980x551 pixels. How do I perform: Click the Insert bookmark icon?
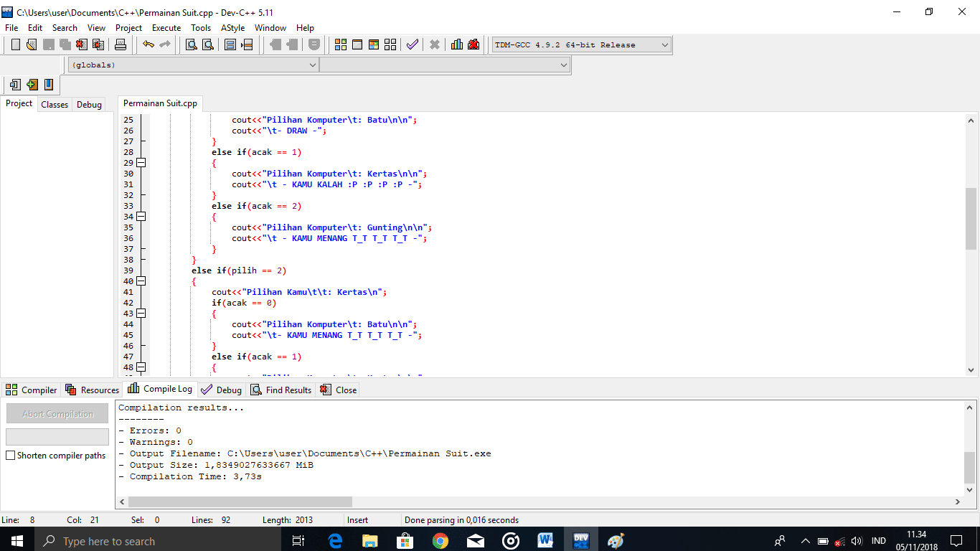point(32,85)
